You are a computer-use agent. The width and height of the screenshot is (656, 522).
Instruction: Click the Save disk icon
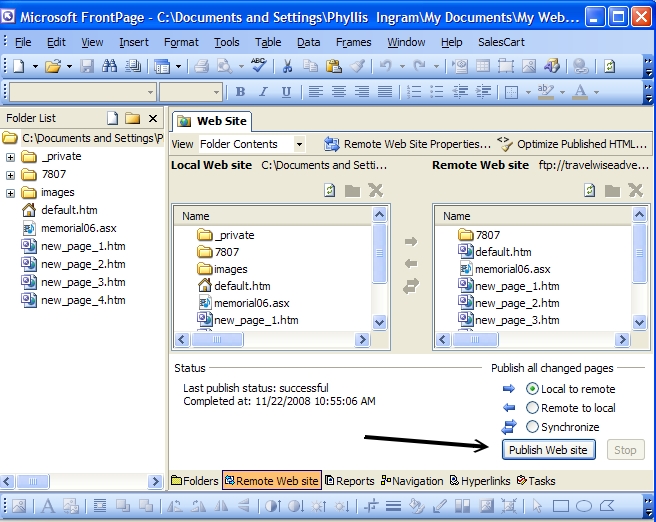click(87, 66)
